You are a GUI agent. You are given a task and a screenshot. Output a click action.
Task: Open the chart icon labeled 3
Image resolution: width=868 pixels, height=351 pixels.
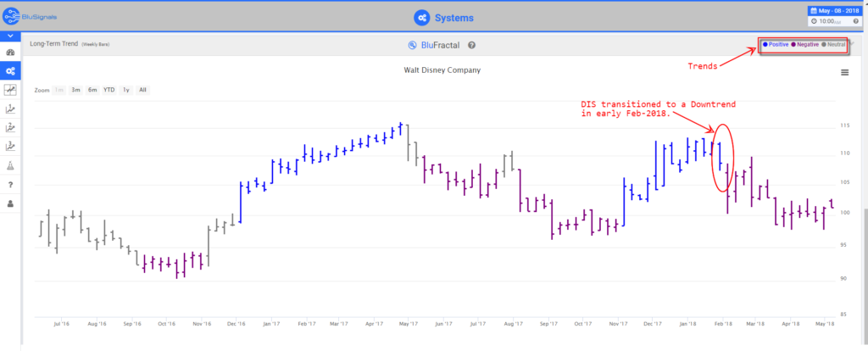pyautogui.click(x=10, y=146)
